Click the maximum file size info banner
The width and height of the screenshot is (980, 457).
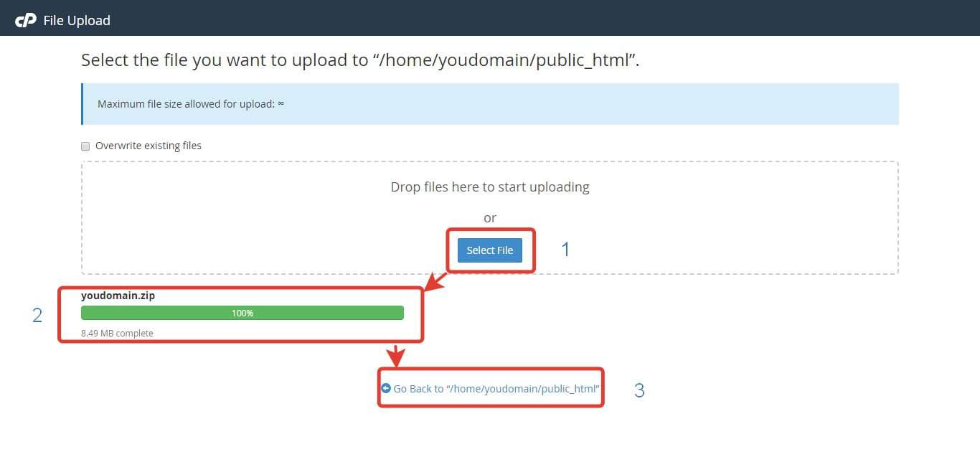(x=490, y=104)
